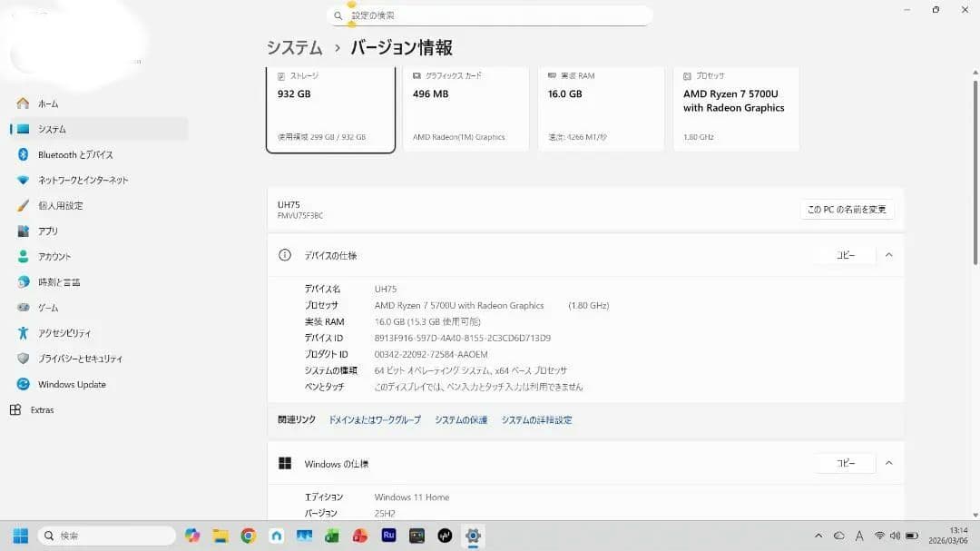
Task: Open Windows Update in the sidebar
Action: tap(99, 385)
